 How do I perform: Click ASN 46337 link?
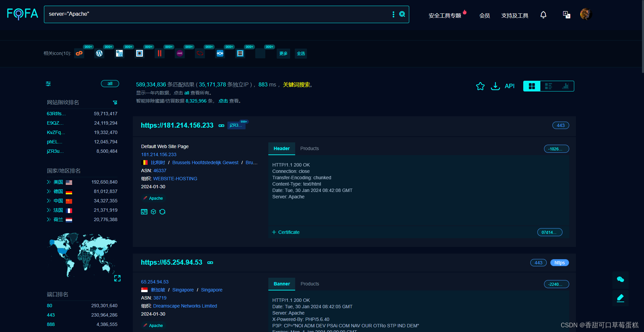(x=160, y=171)
